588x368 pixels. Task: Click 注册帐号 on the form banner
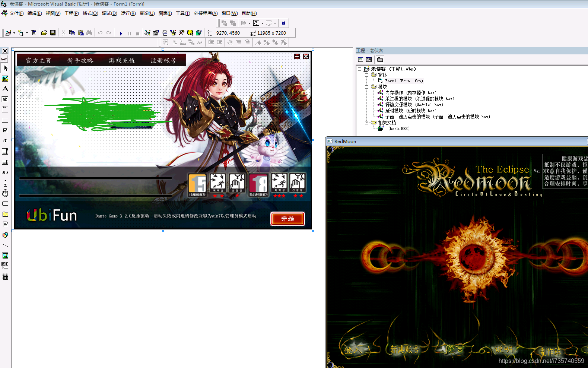163,60
